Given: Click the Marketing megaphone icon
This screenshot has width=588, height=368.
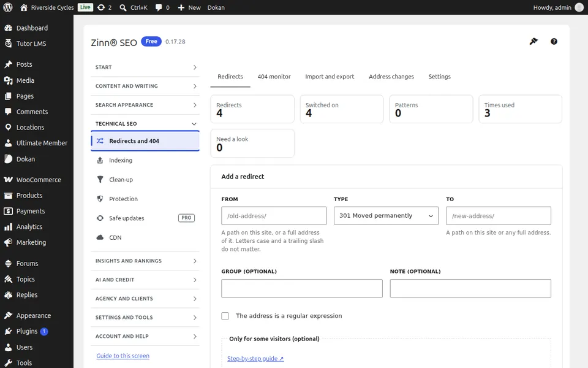Looking at the screenshot, I should point(8,243).
